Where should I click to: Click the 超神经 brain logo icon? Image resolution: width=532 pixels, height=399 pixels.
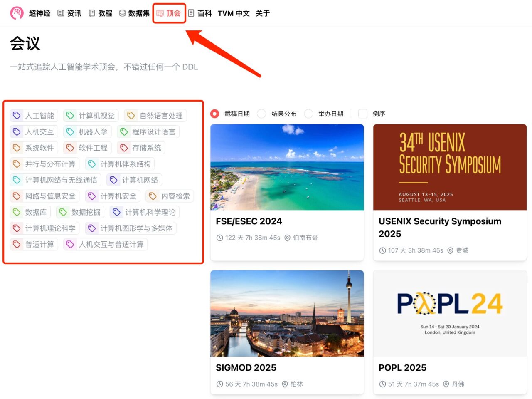(17, 13)
